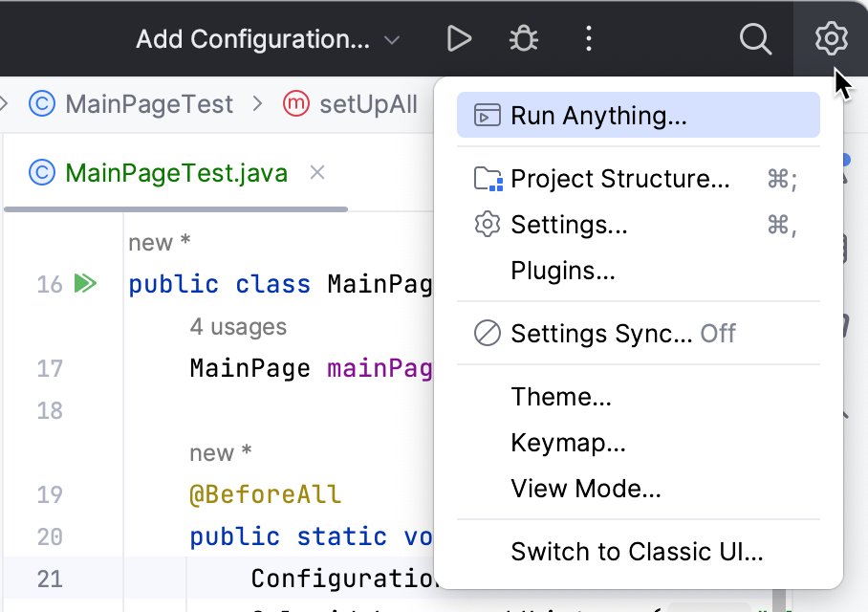Click the run gutter icon on line 16
Screen dimensions: 868x612
click(86, 284)
